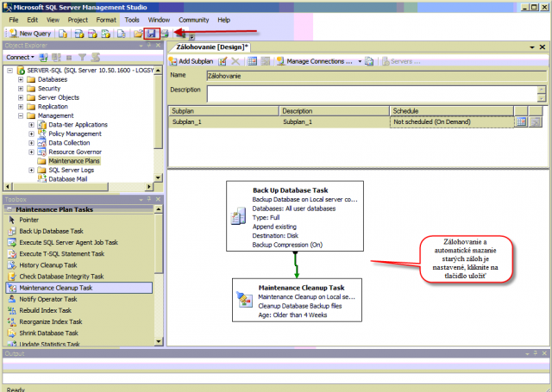
Task: Expand Policy Management node
Action: point(31,134)
